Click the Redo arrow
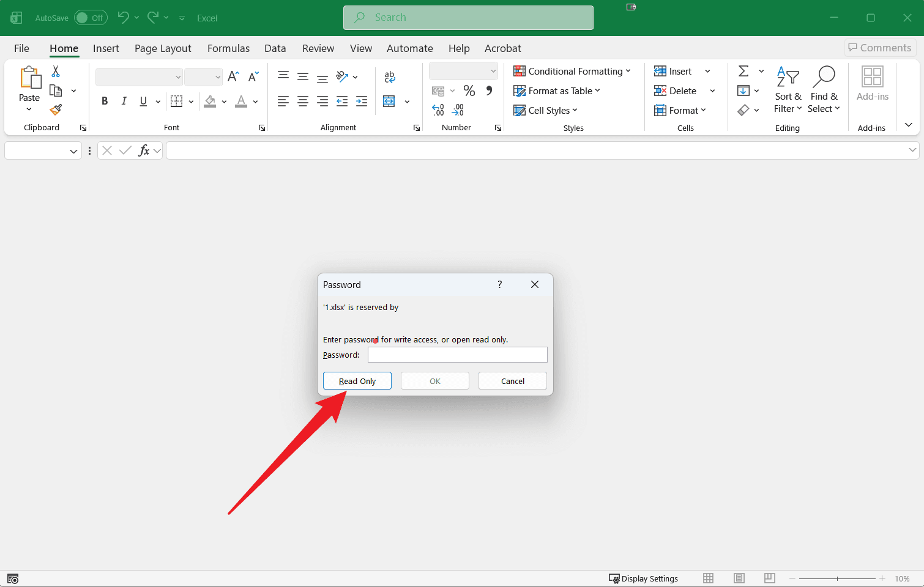924x587 pixels. click(x=153, y=17)
